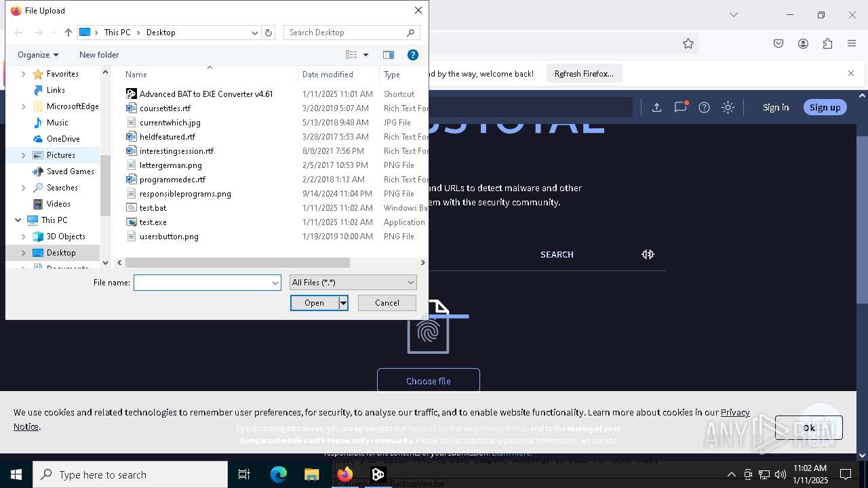868x488 pixels.
Task: Open File Explorer from the taskbar
Action: coord(311,474)
